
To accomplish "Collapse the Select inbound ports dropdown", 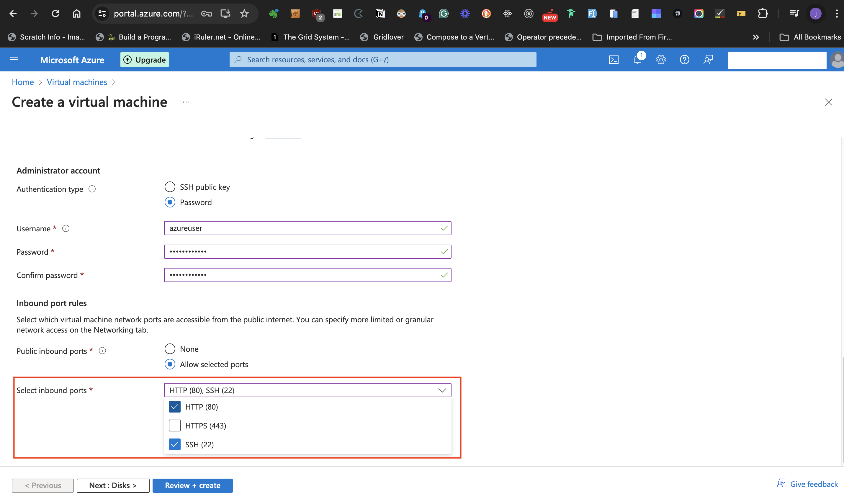I will click(442, 390).
